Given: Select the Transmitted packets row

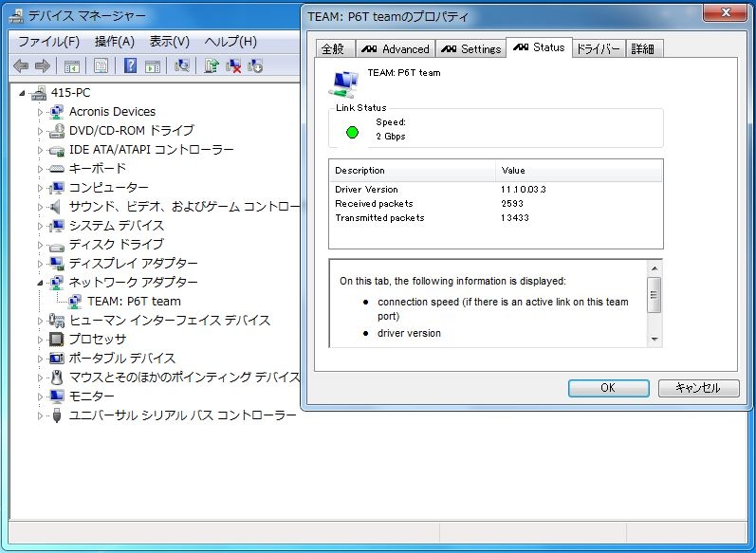Looking at the screenshot, I should tap(496, 218).
